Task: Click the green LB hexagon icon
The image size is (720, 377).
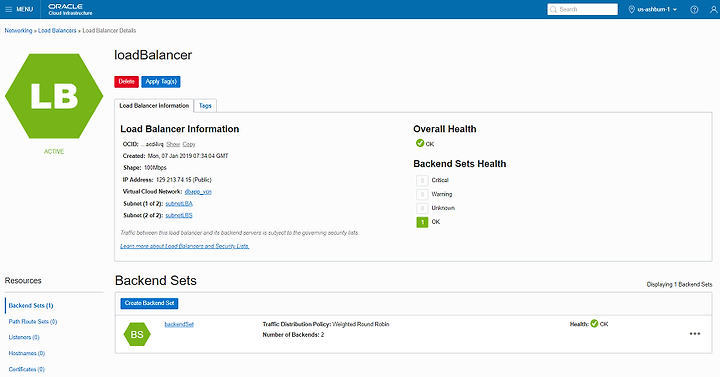Action: click(x=54, y=96)
